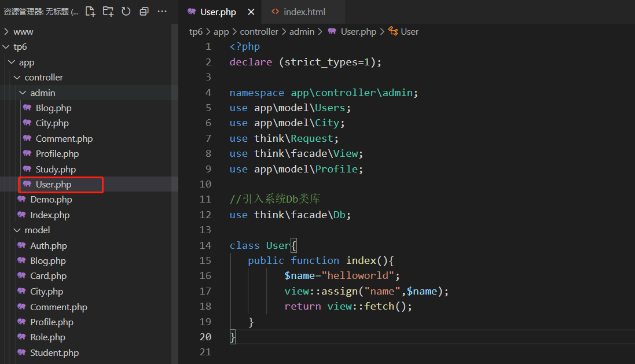Viewport: 635px width, 364px height.
Task: Click the PHP icon on User.php tab
Action: tap(192, 12)
